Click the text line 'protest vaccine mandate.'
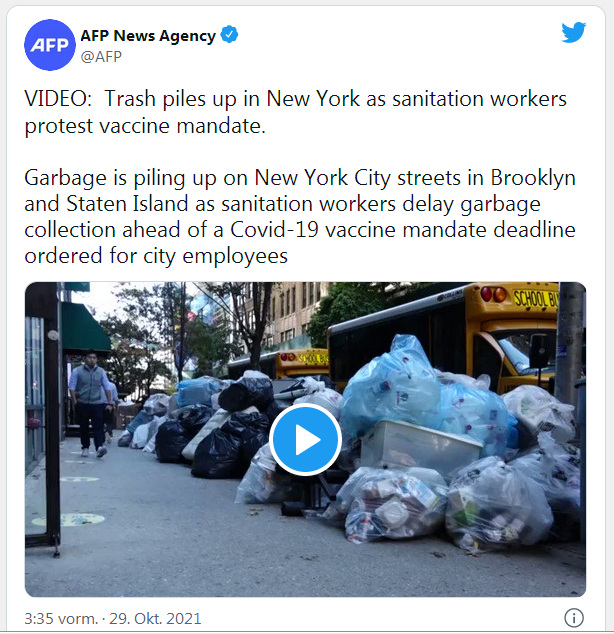This screenshot has width=614, height=634. point(145,126)
